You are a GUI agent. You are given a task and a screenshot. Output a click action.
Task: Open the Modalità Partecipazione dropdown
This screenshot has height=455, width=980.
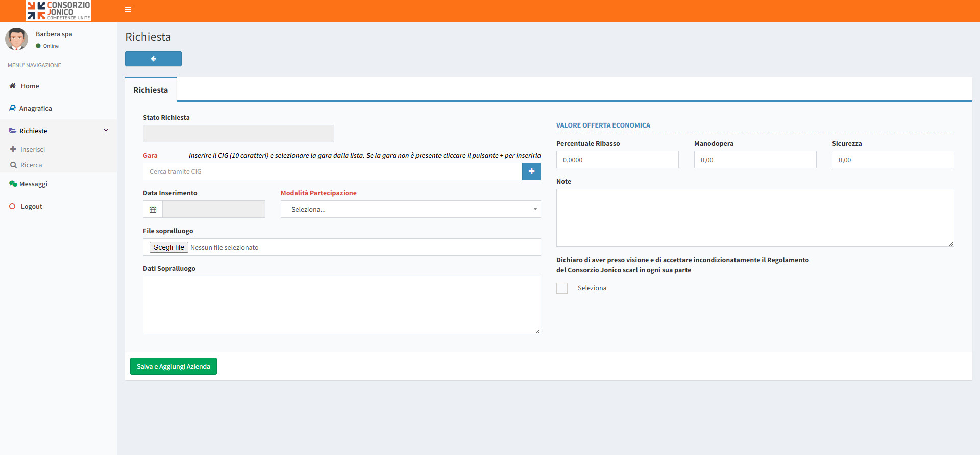tap(410, 209)
